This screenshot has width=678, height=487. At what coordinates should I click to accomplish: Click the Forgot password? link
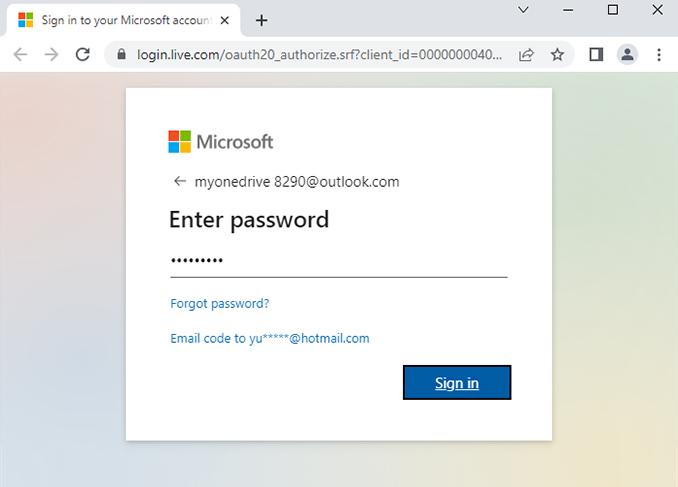[x=220, y=303]
